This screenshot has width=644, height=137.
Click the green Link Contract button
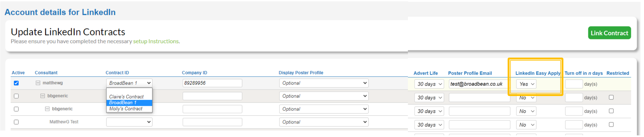click(x=609, y=33)
